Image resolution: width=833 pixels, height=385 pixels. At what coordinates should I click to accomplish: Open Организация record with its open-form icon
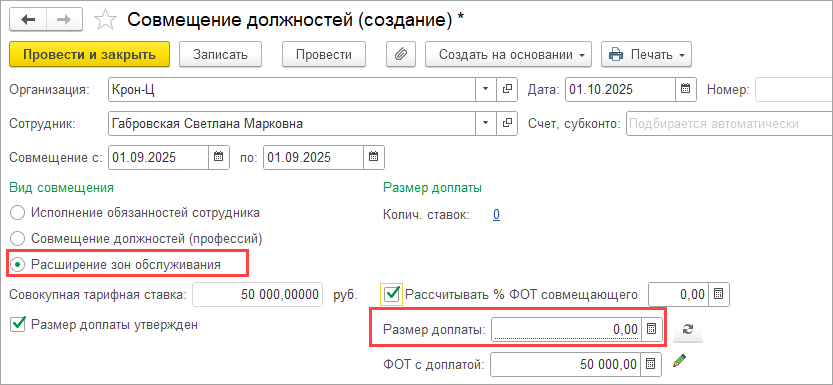[x=507, y=89]
